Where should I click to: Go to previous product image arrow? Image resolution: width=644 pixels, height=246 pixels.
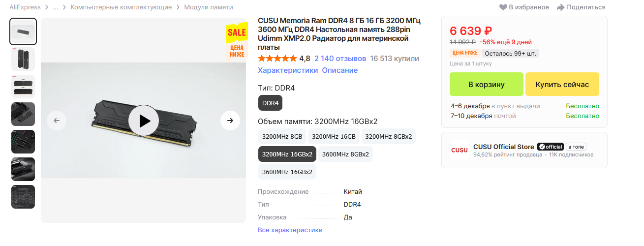[57, 121]
